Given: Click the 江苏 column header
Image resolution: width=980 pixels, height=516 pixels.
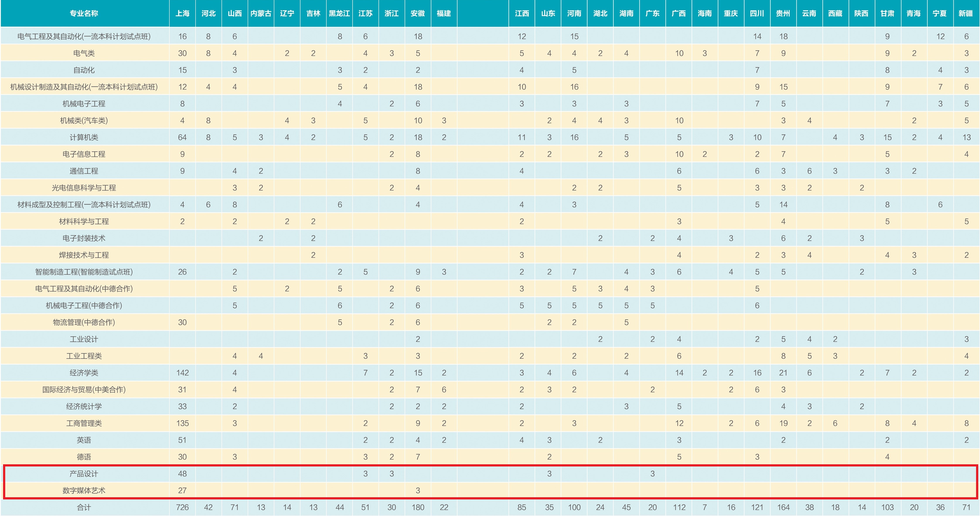Looking at the screenshot, I should (366, 13).
